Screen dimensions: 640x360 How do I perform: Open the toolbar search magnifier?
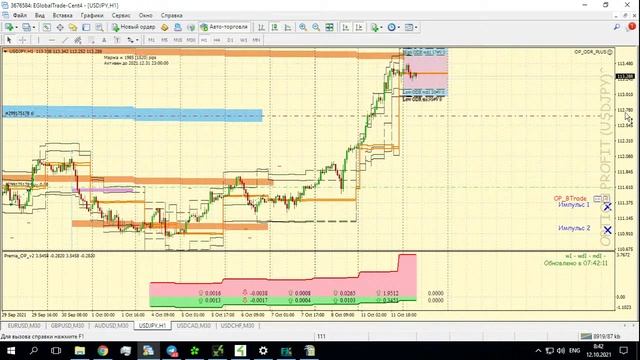coord(617,27)
